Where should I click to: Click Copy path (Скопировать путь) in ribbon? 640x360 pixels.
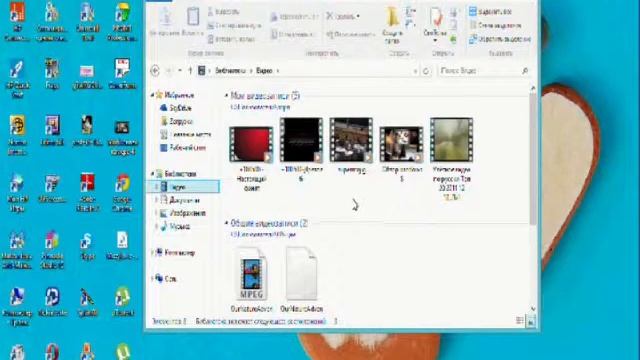click(x=234, y=26)
